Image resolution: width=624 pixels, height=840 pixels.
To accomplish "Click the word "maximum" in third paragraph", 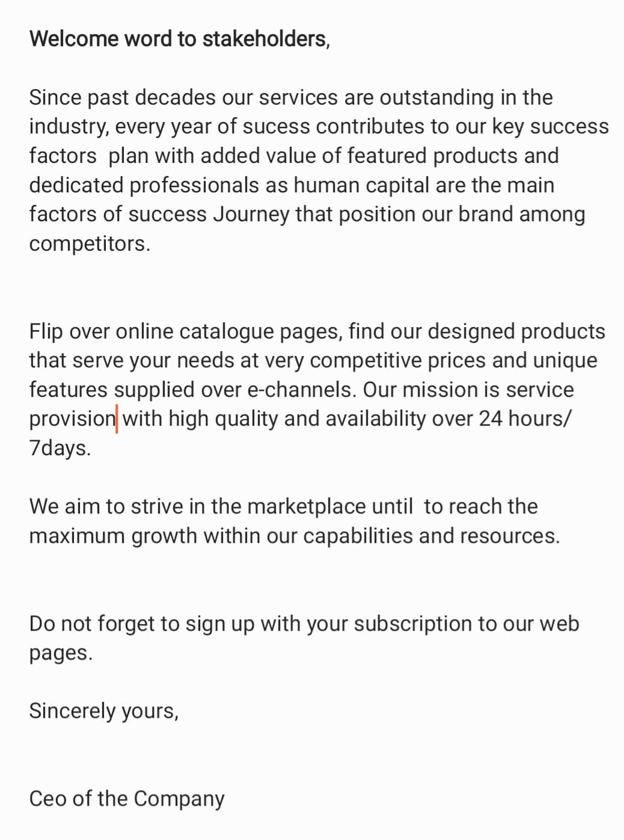I will [x=76, y=536].
